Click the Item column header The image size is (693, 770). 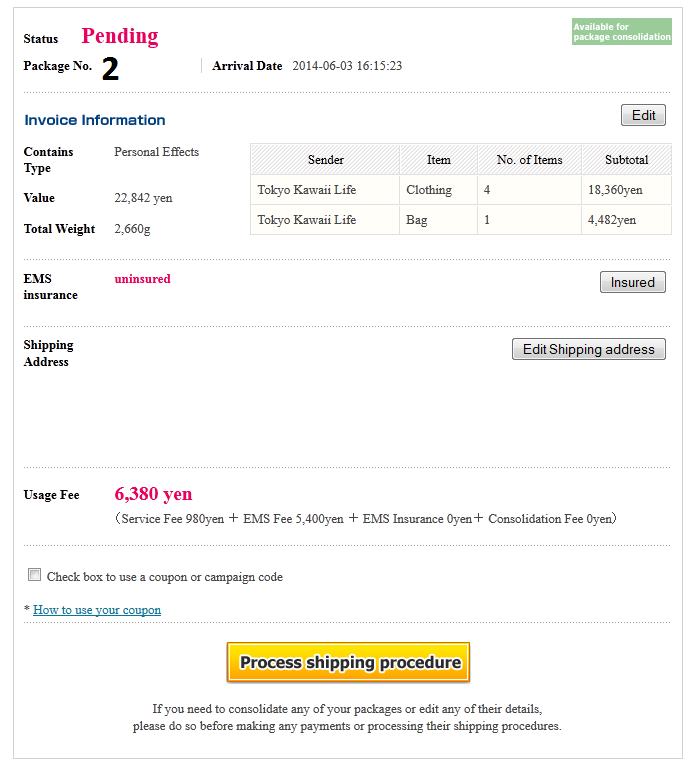click(x=438, y=160)
